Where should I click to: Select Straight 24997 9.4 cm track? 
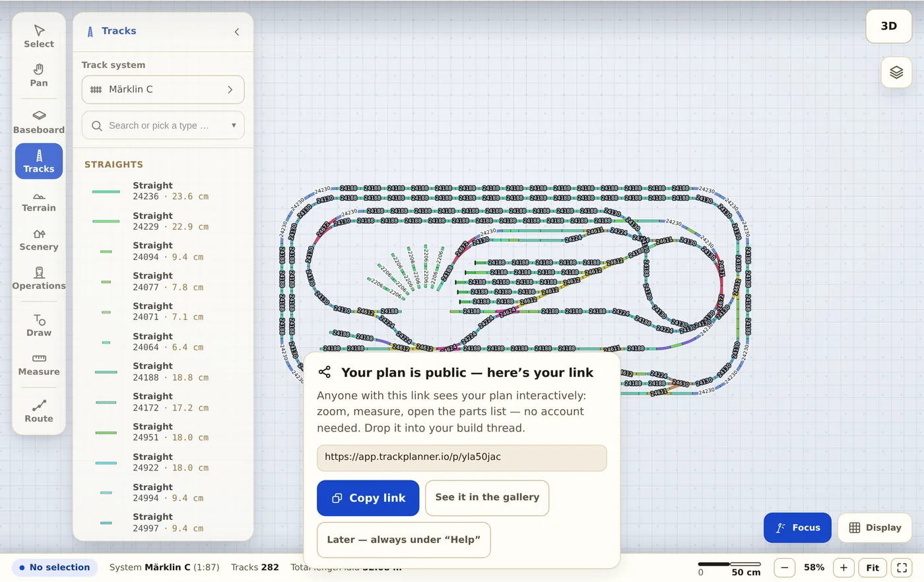163,523
